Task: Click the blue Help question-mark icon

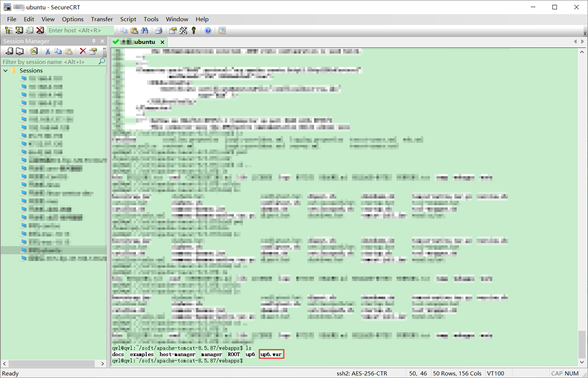Action: point(208,30)
